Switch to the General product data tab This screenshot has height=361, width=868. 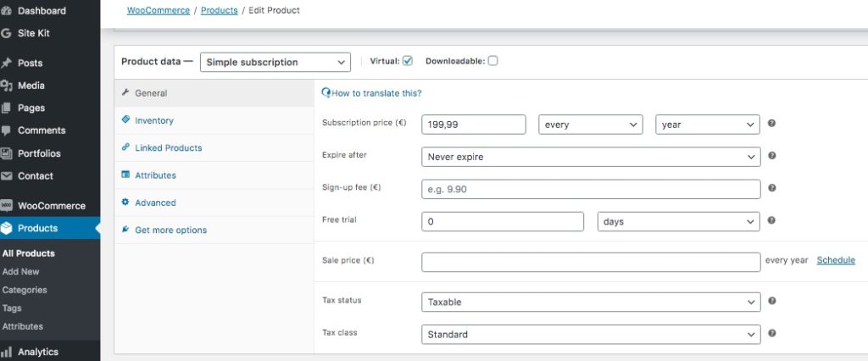[x=214, y=93]
